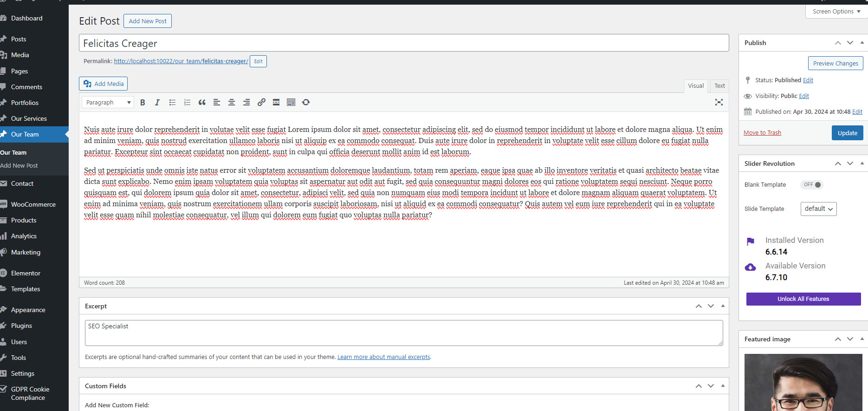Click the insert/edit link icon
The image size is (868, 411).
point(261,102)
